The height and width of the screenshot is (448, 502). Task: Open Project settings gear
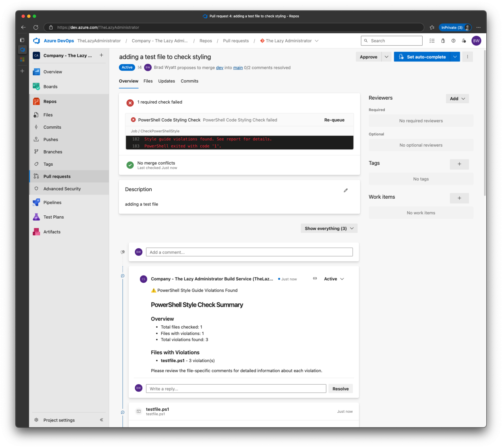[x=36, y=420]
